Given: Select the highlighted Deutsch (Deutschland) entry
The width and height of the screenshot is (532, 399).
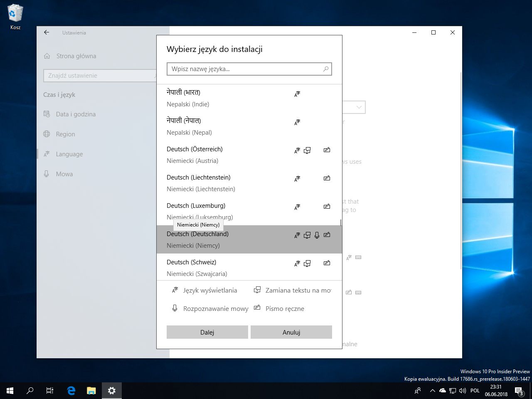Looking at the screenshot, I should [249, 239].
